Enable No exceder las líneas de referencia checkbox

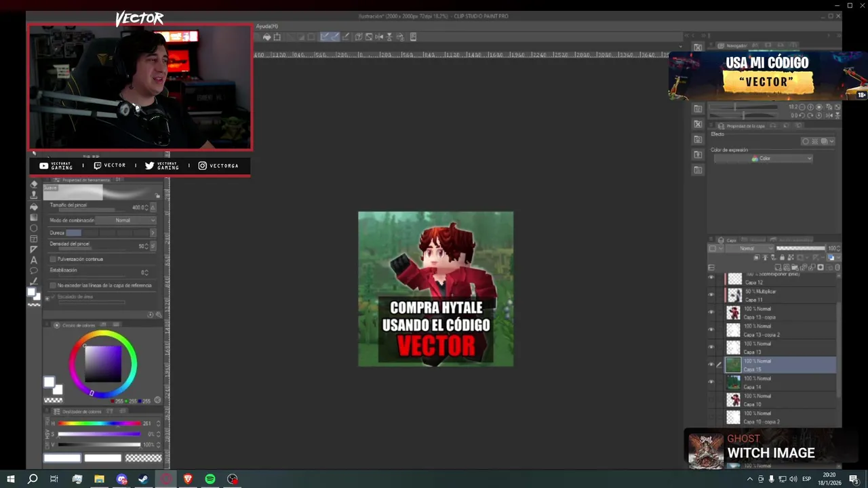tap(53, 285)
